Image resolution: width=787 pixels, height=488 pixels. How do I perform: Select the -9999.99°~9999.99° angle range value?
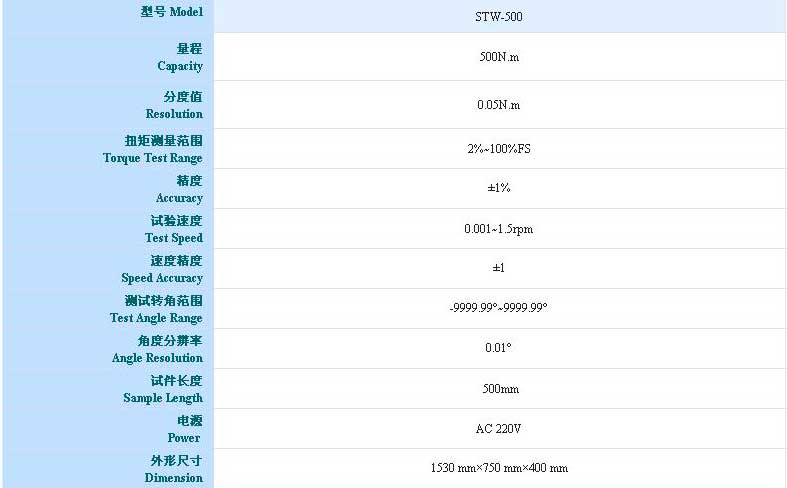[498, 308]
